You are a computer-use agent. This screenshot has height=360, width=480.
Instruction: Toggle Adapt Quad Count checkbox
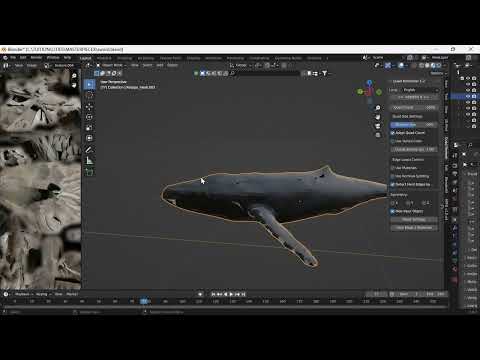(x=393, y=133)
